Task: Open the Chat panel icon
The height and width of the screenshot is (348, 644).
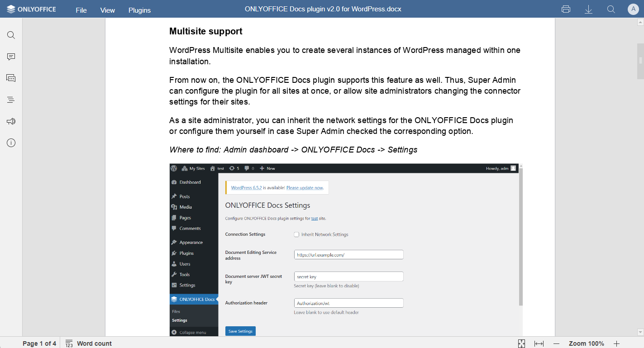Action: (x=11, y=78)
